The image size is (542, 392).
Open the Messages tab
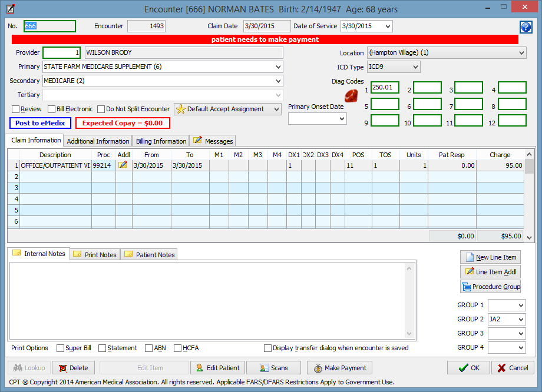213,141
